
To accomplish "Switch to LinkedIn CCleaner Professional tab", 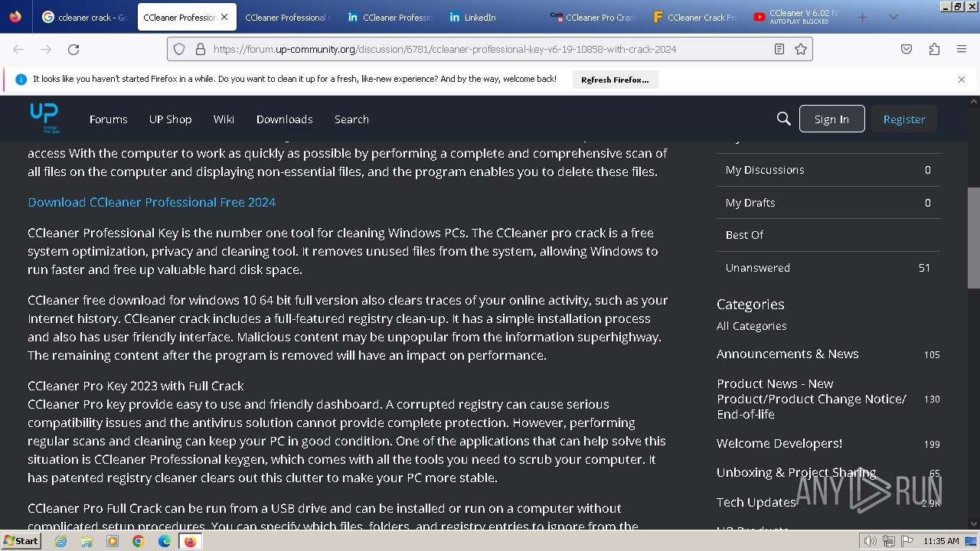I will pos(390,17).
